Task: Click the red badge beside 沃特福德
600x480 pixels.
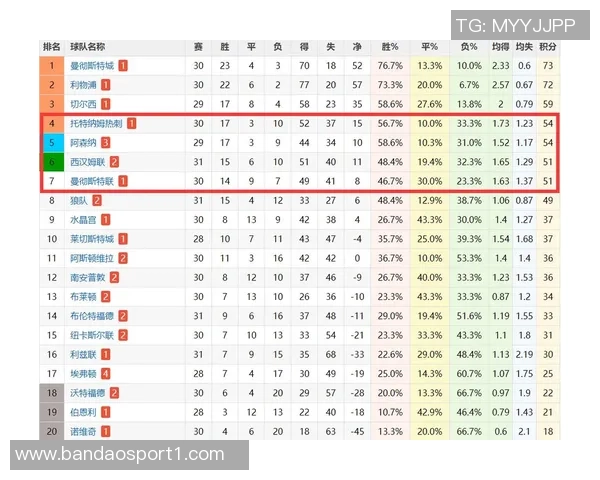Action: tap(115, 391)
